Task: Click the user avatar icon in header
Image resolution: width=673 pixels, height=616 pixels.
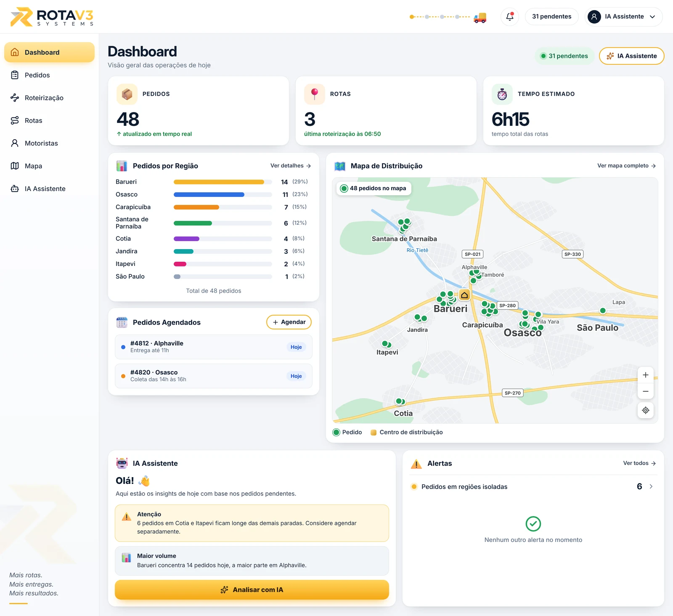Action: coord(594,17)
